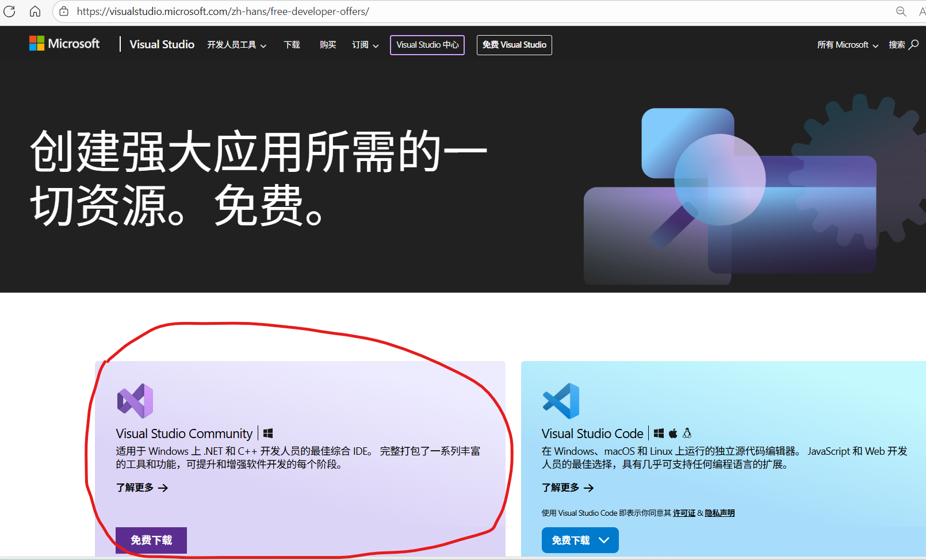This screenshot has height=560, width=926.
Task: Click the Visual Studio Community heading
Action: point(184,434)
